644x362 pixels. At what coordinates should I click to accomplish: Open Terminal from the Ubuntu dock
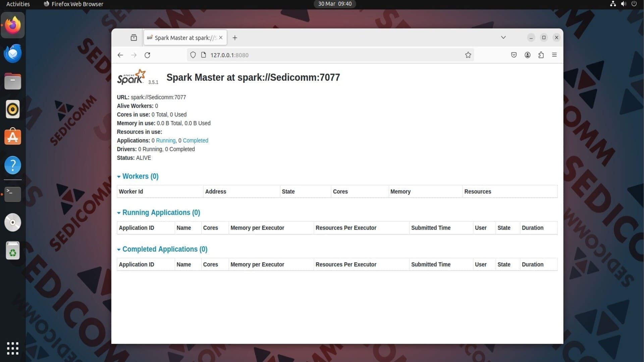pos(13,194)
